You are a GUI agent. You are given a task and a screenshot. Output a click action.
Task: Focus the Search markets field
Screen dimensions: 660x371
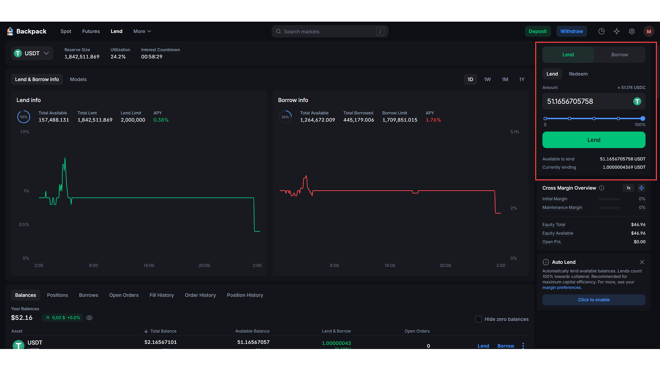330,32
